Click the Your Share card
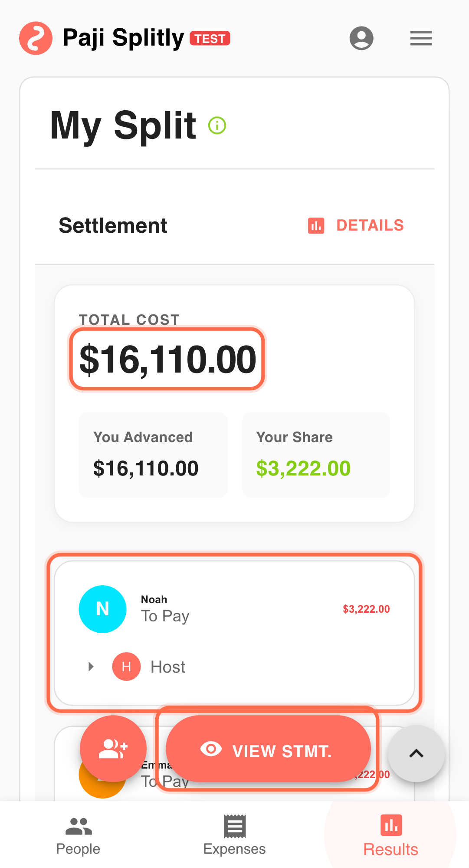Viewport: 469px width, 868px height. [x=316, y=455]
